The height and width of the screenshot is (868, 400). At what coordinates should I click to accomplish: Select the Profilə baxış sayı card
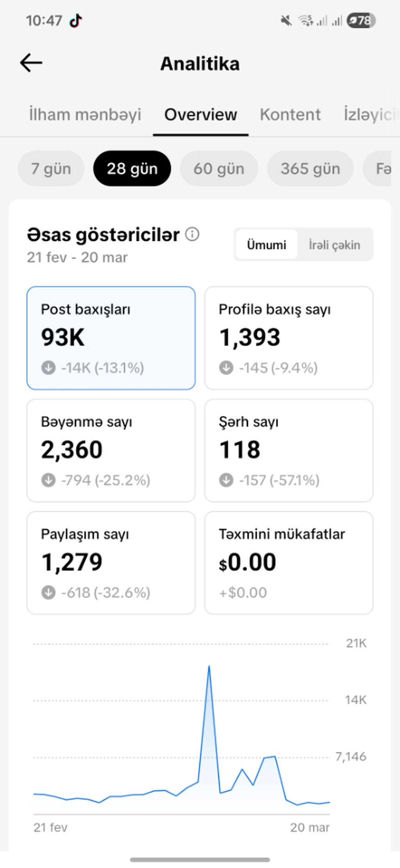pyautogui.click(x=289, y=338)
